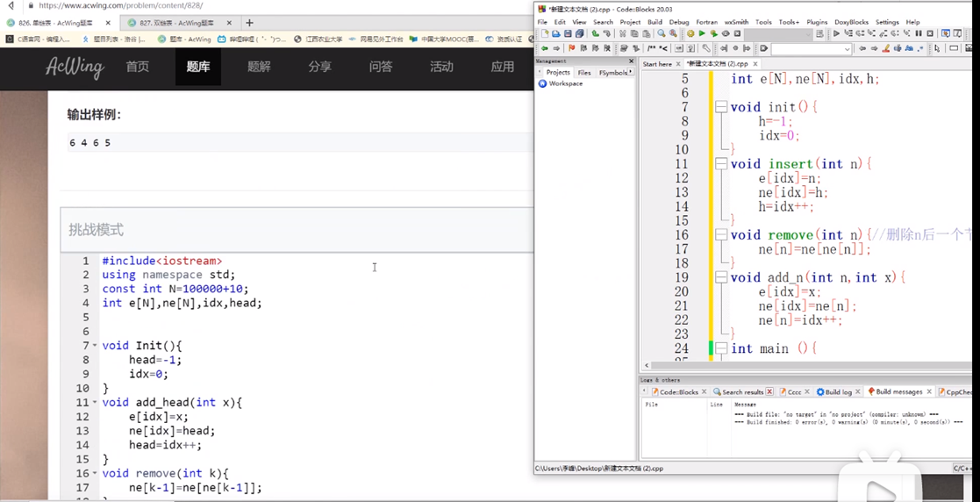Screen dimensions: 980x502
Task: Collapse the insert(int n) fold in Code::Blocks
Action: pos(722,164)
